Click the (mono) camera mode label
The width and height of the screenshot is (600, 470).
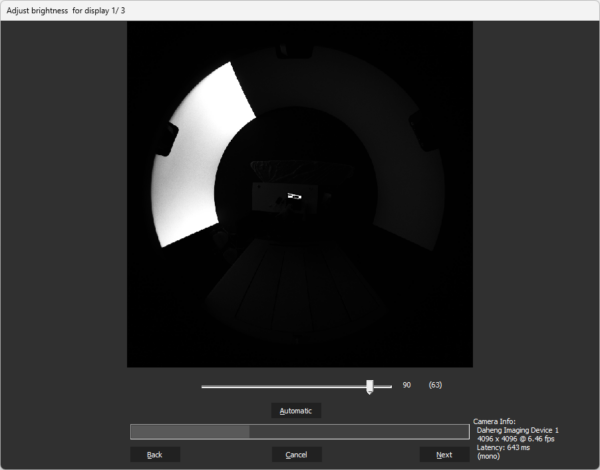click(x=491, y=456)
